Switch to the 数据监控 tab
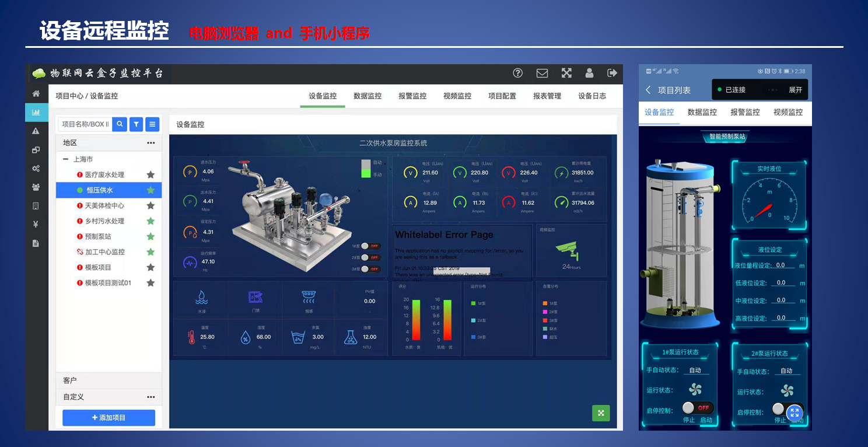868x447 pixels. [367, 96]
